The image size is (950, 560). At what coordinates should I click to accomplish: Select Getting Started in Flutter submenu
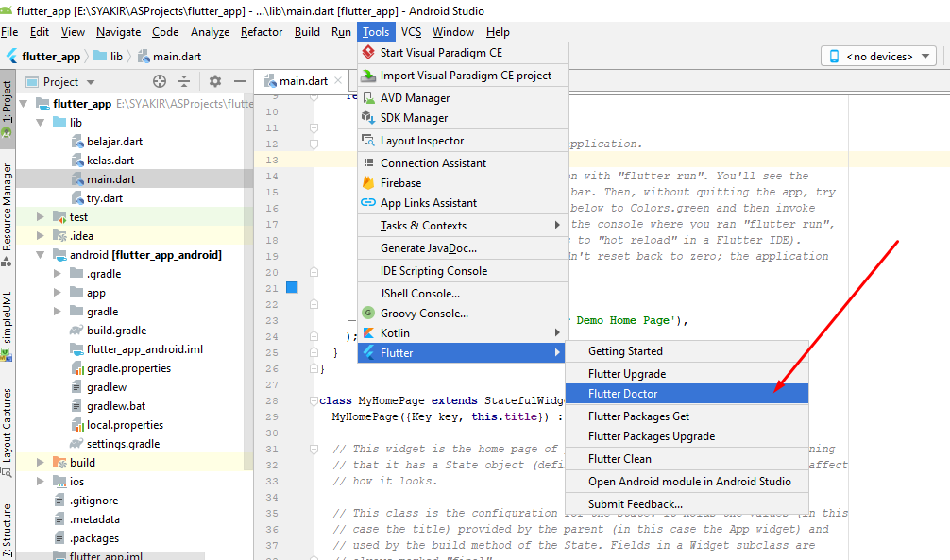pyautogui.click(x=687, y=351)
